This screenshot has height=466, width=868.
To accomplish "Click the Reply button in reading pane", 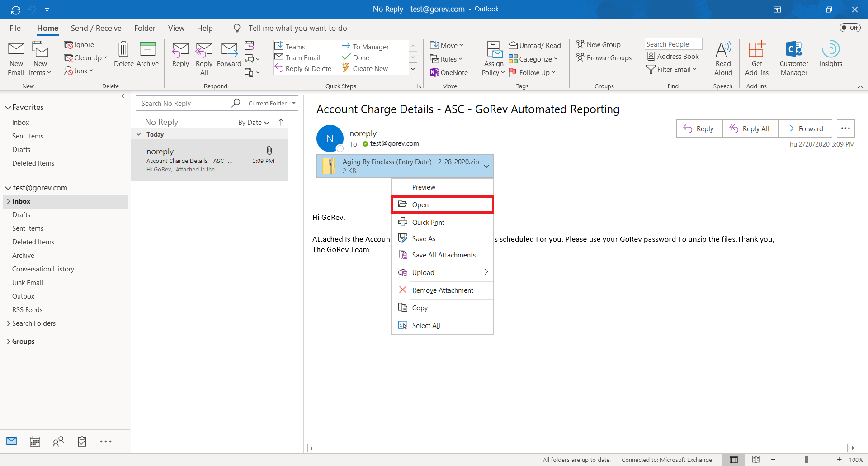I will pyautogui.click(x=699, y=128).
